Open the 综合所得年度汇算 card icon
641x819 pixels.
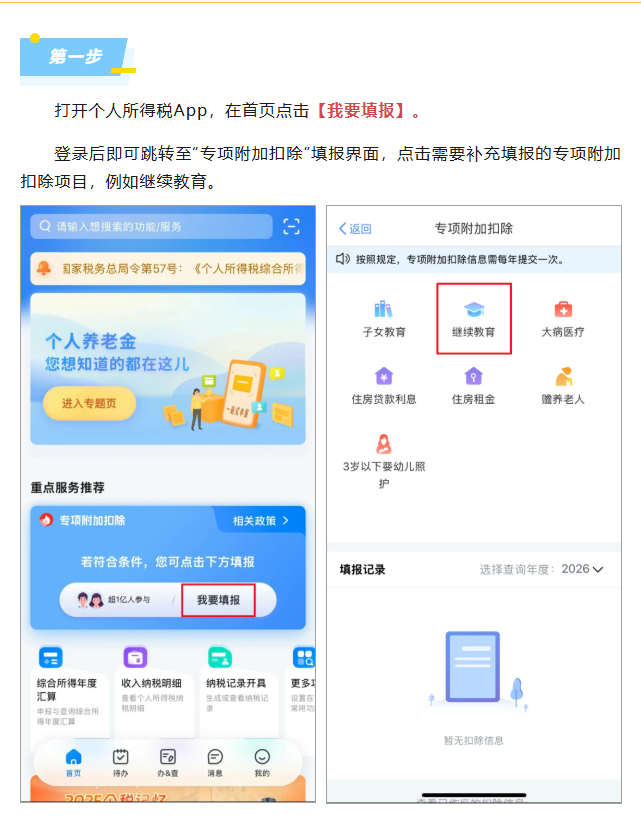tap(51, 658)
